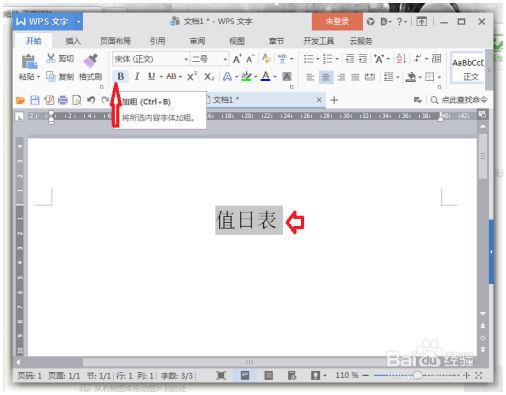Open print preview icon
The height and width of the screenshot is (395, 506).
click(x=77, y=100)
